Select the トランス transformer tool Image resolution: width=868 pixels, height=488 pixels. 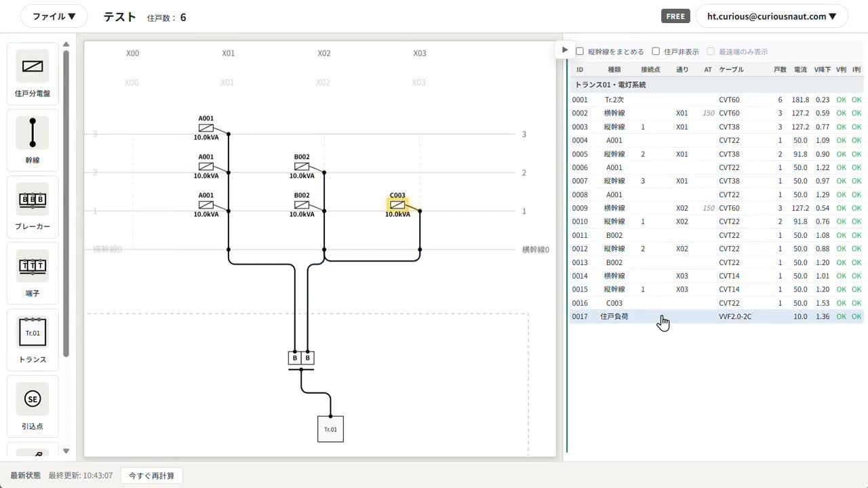[33, 339]
